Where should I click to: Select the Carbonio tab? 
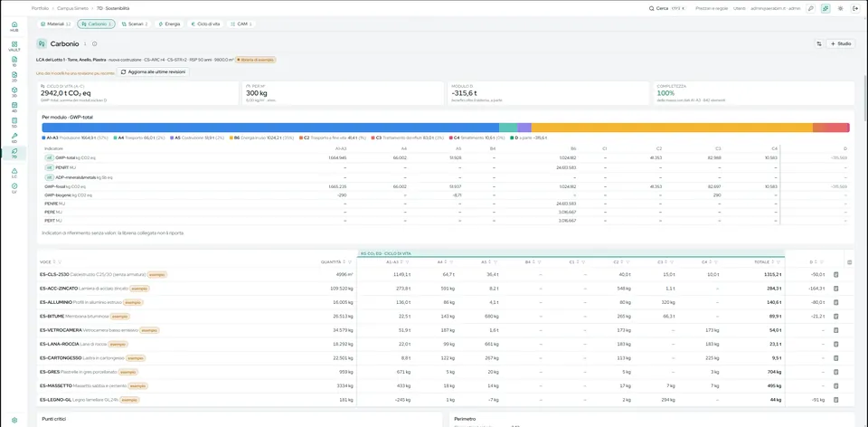[97, 24]
